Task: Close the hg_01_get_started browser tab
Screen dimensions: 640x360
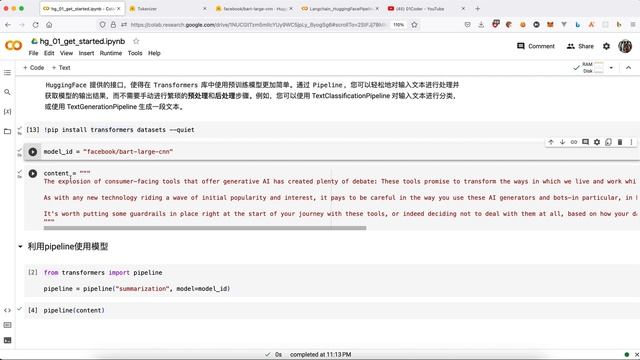Action: pyautogui.click(x=119, y=9)
